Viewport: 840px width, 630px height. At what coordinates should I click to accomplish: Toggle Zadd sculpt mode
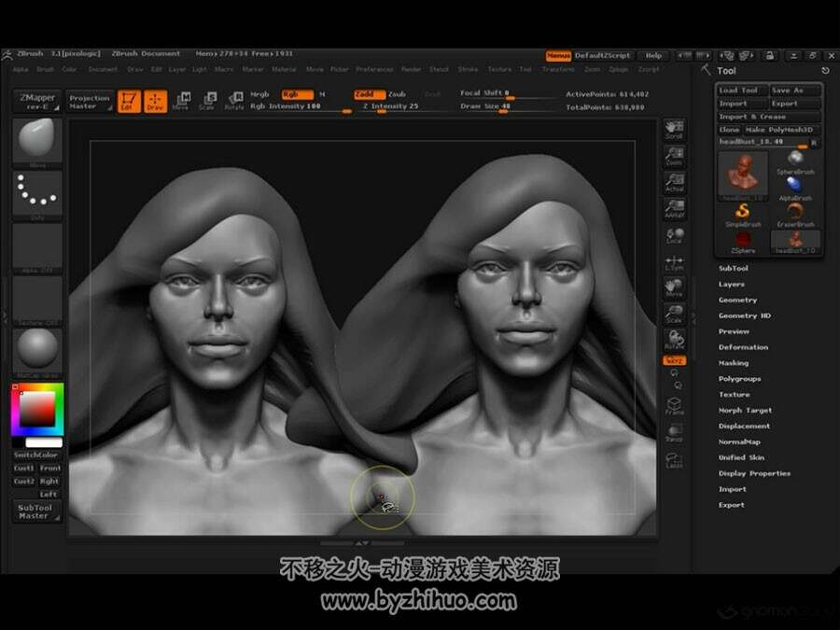369,94
